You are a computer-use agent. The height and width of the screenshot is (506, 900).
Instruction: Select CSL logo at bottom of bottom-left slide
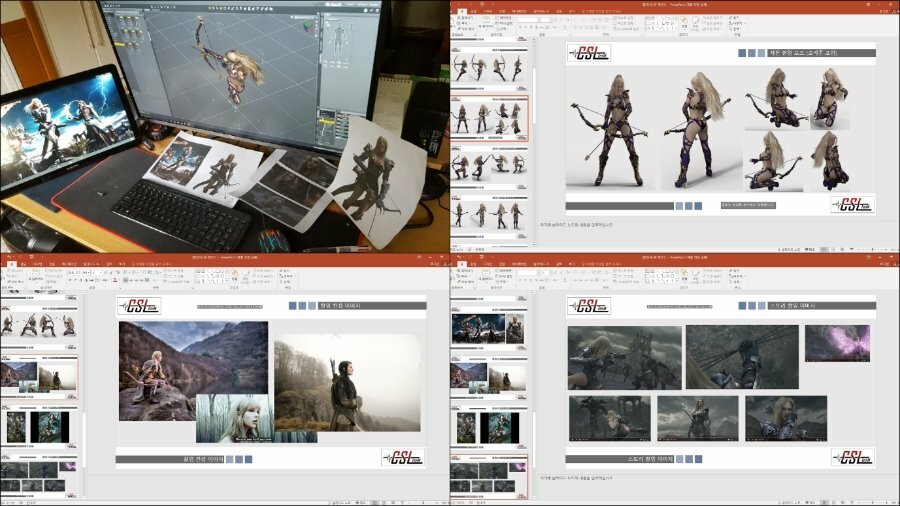(x=403, y=457)
